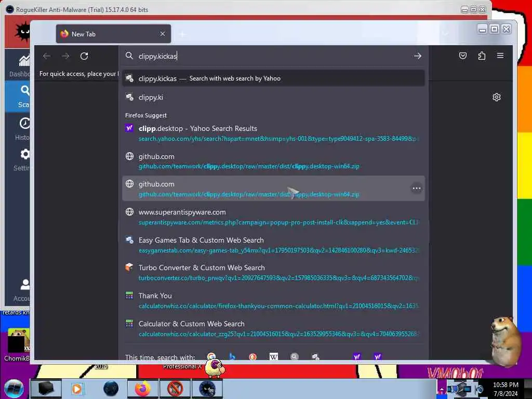The width and height of the screenshot is (532, 399).
Task: Click the address bar text field
Action: tap(273, 56)
